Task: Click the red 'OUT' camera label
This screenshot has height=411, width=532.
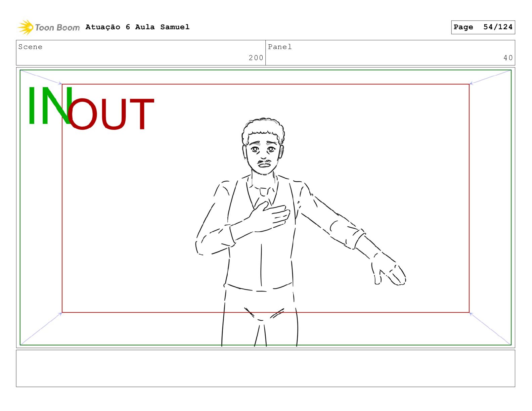Action: tap(111, 114)
